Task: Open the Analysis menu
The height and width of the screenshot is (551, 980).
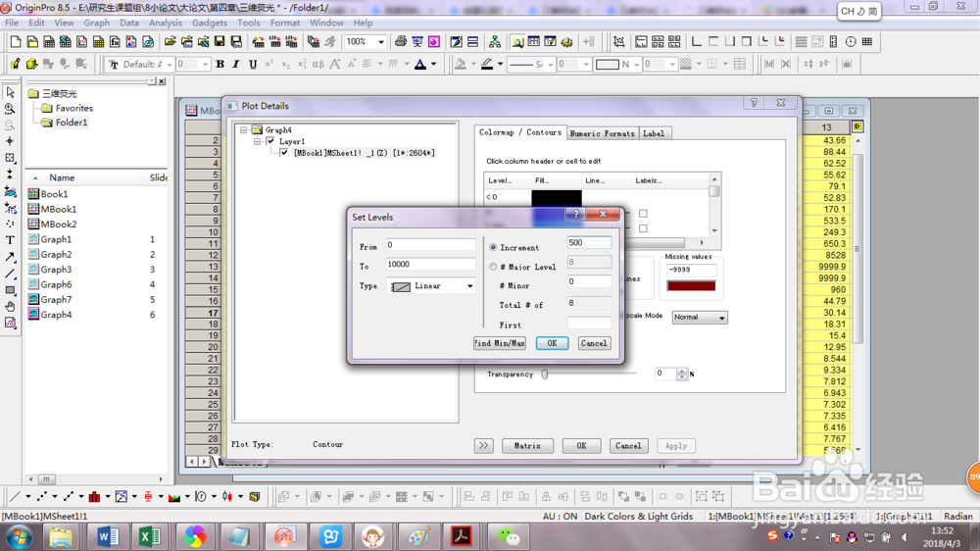Action: (x=166, y=23)
